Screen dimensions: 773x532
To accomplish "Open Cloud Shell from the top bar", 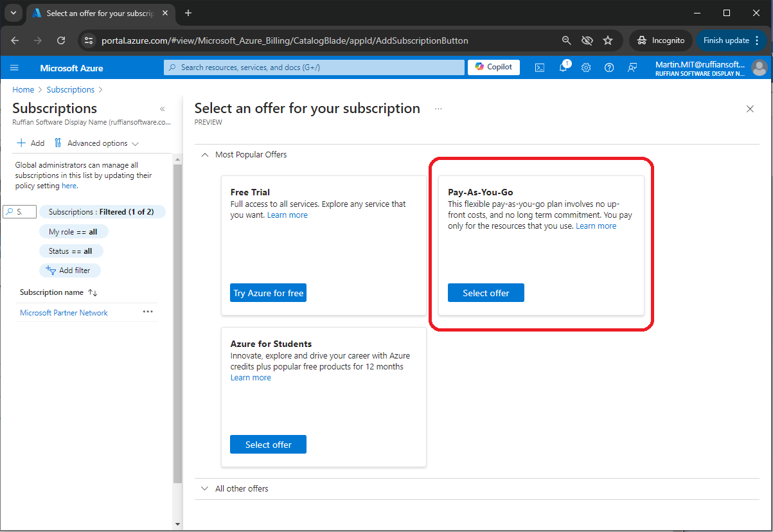I will [540, 67].
